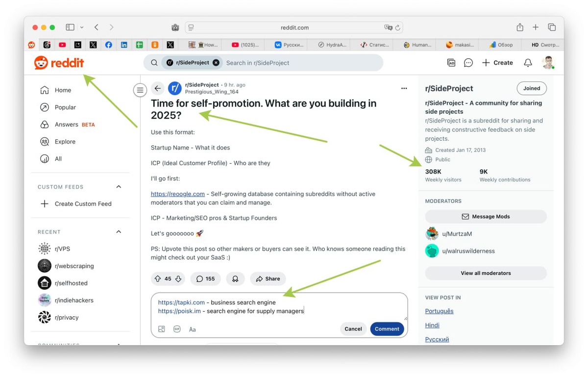Click the Reddit logo home link

point(59,63)
